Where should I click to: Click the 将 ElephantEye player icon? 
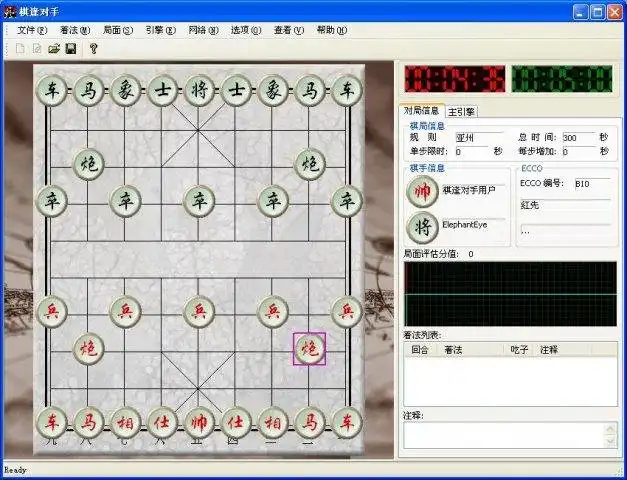click(x=422, y=228)
